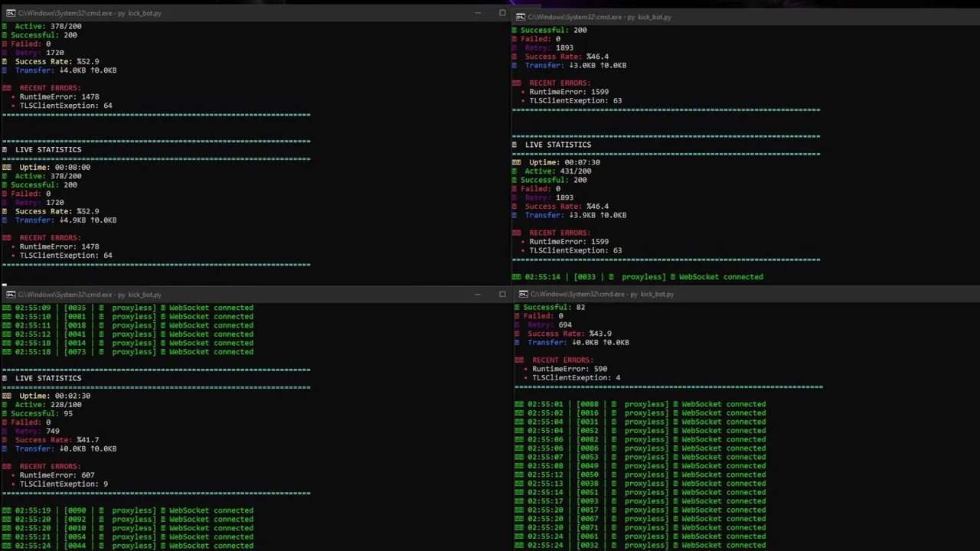
Task: Select the 'Transfer: ↓4.0KB' line
Action: (60, 70)
